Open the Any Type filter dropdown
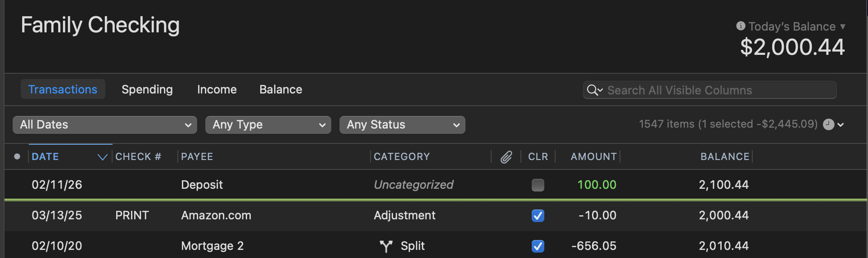 [x=268, y=125]
